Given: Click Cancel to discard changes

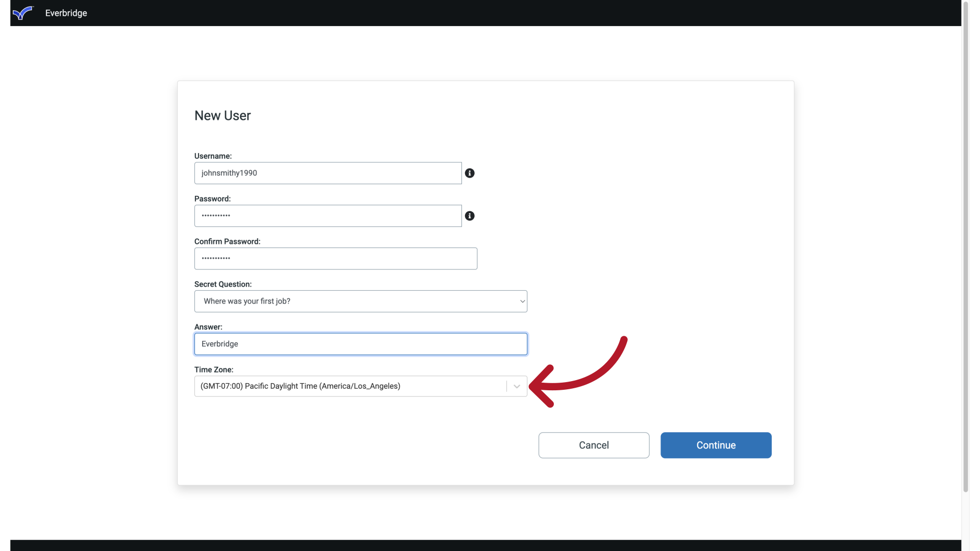Looking at the screenshot, I should (x=594, y=445).
